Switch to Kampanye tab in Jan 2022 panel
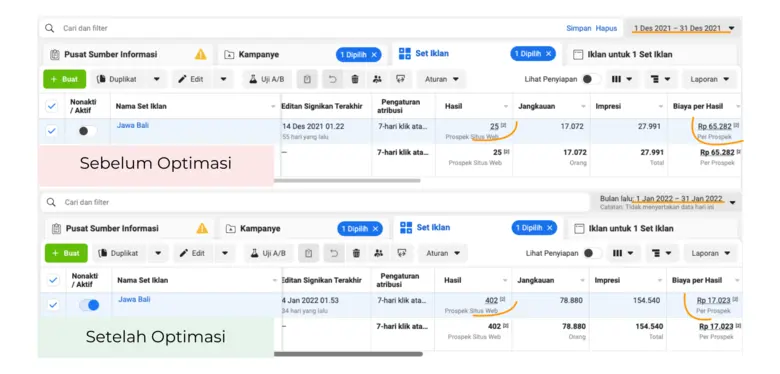The image size is (780, 374). [303, 228]
